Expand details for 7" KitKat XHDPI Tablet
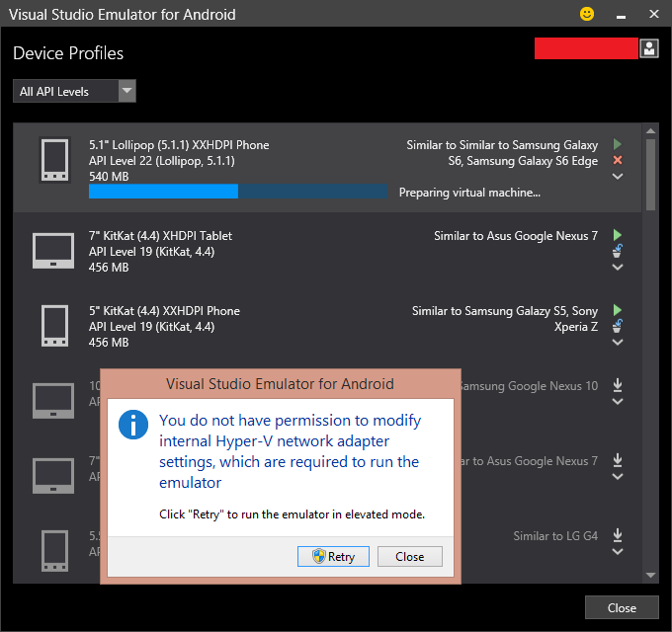This screenshot has height=632, width=672. tap(618, 267)
